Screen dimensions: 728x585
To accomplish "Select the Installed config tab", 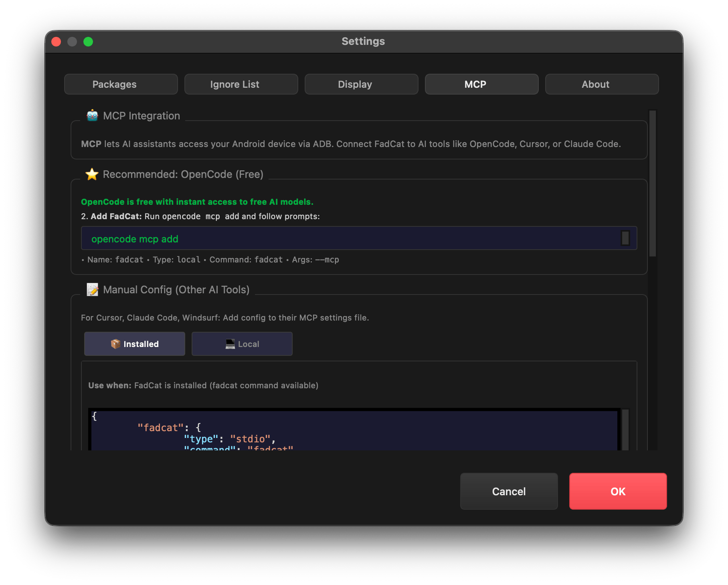I will tap(135, 344).
